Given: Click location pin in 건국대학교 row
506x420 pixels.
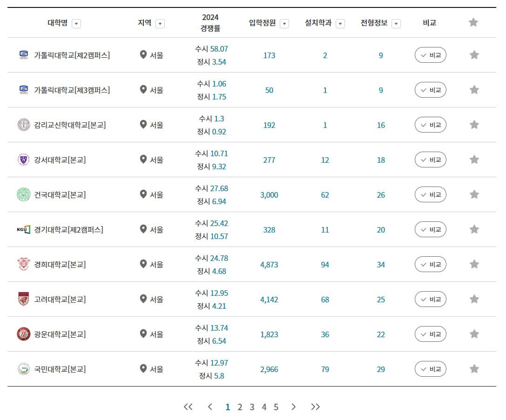Looking at the screenshot, I should click(x=143, y=194).
